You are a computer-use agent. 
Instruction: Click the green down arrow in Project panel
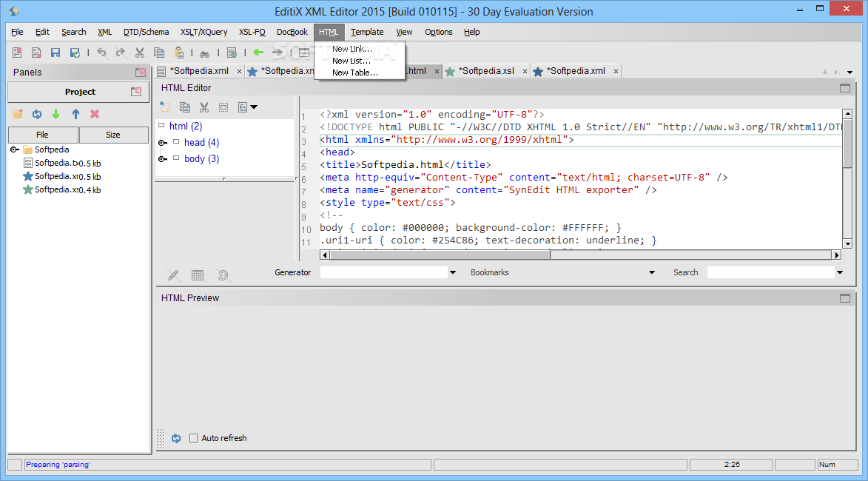pyautogui.click(x=56, y=114)
